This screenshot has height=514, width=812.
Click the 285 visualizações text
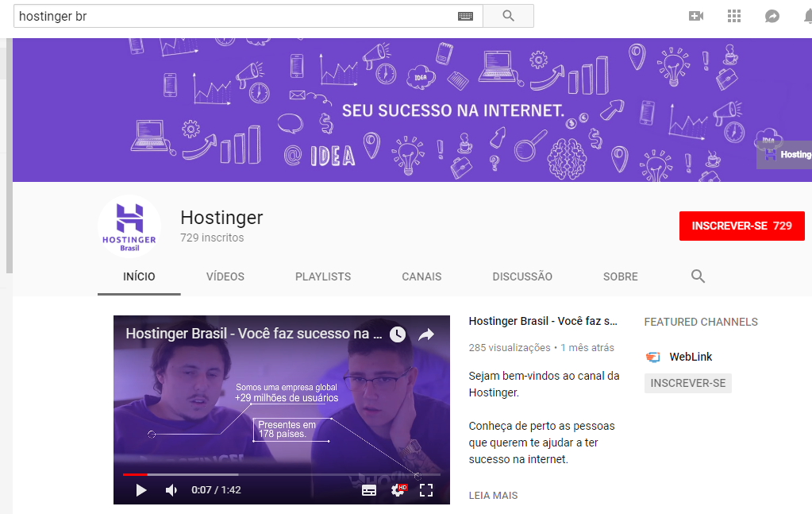tap(510, 348)
